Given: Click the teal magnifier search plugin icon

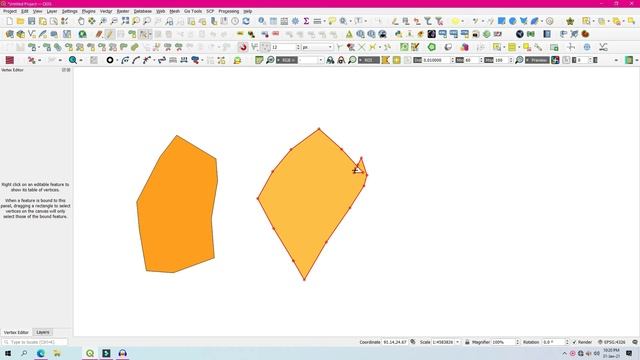Looking at the screenshot, I should tap(73, 60).
